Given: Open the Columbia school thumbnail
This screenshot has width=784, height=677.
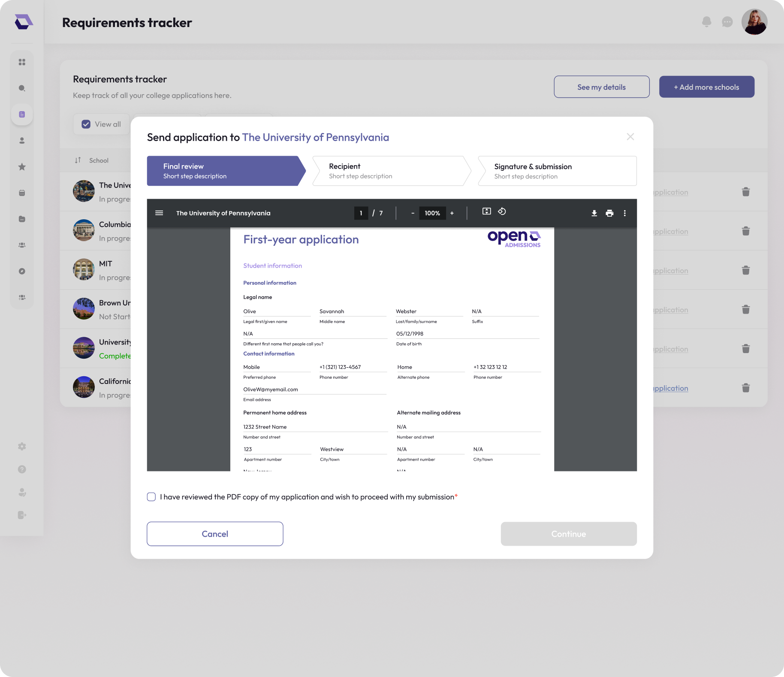Looking at the screenshot, I should (x=84, y=230).
